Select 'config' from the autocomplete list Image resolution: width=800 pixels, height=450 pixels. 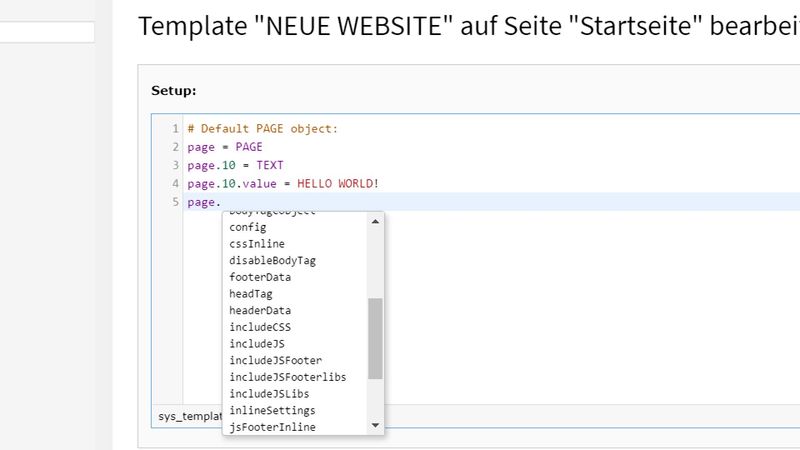pos(248,227)
